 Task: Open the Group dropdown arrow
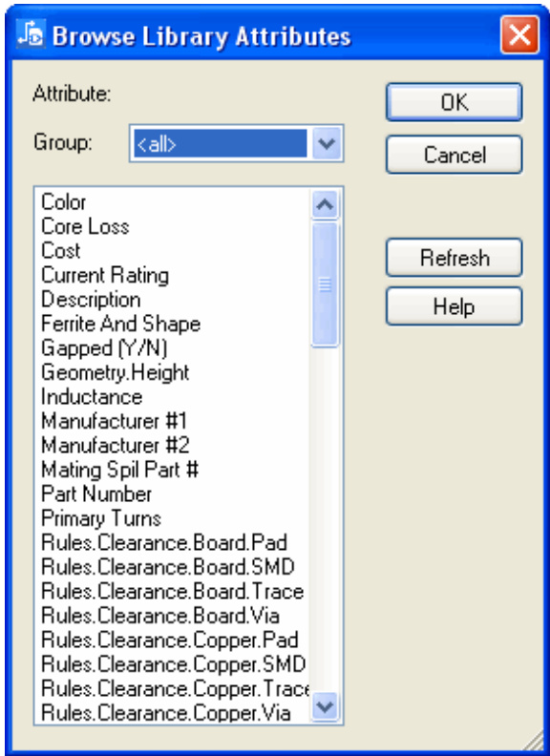click(327, 143)
